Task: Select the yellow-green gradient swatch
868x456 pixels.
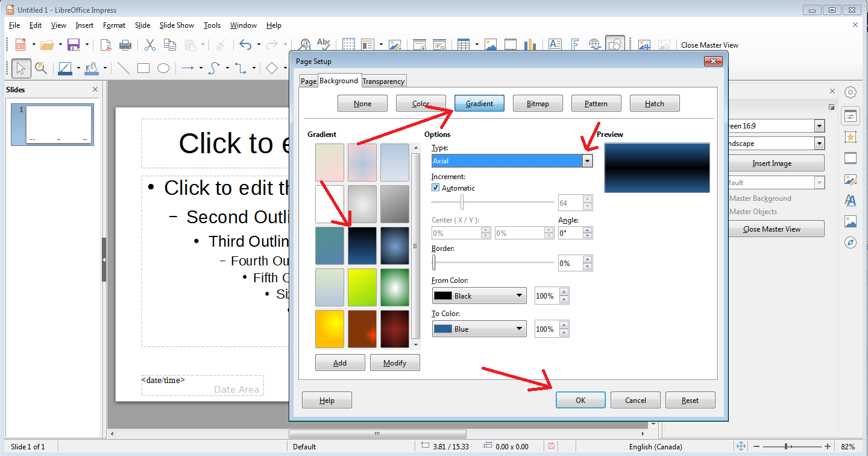Action: 362,287
